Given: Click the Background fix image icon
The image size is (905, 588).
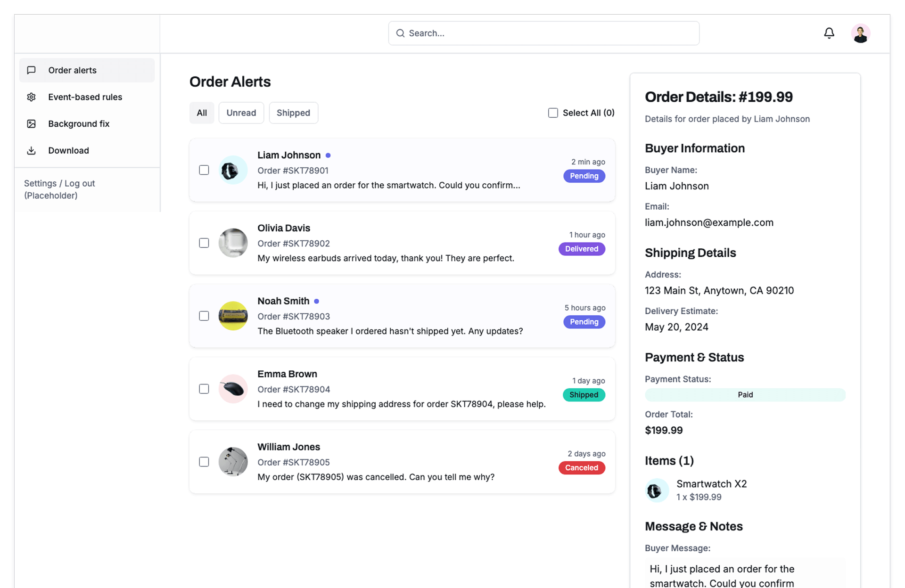Looking at the screenshot, I should click(31, 124).
